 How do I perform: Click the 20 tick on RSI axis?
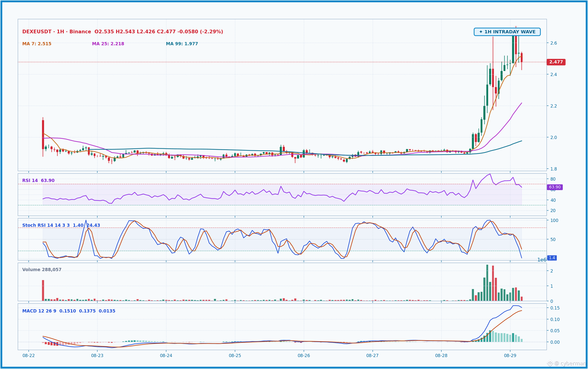[x=553, y=211]
